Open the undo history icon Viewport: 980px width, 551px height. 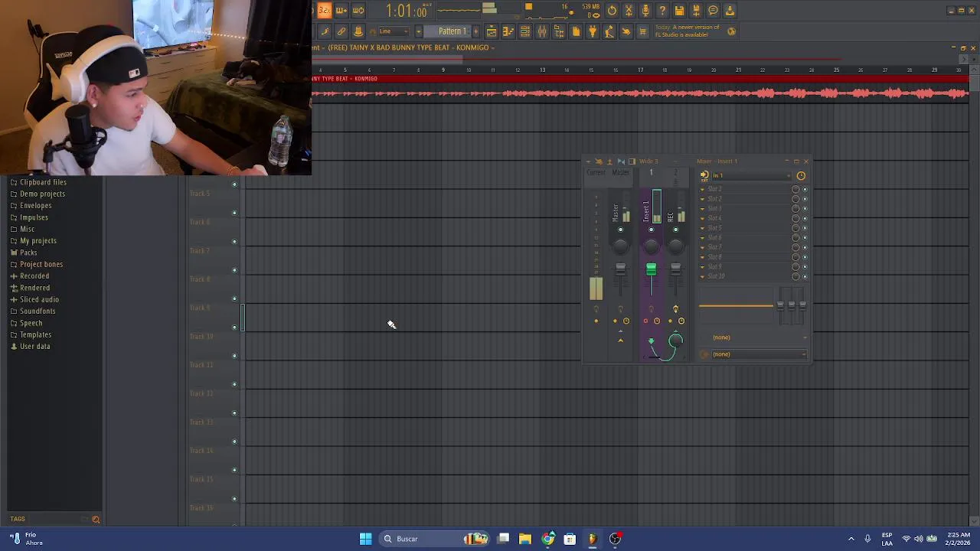pos(612,11)
